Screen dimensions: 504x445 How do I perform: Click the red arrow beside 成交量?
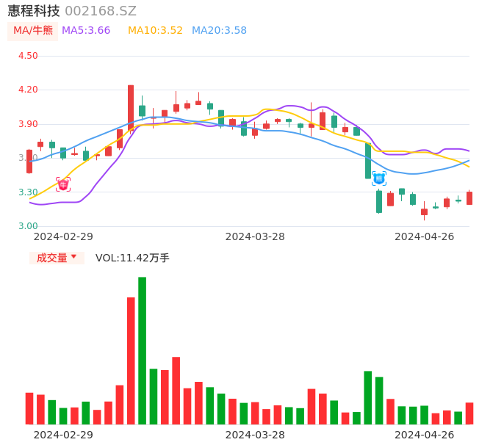pyautogui.click(x=73, y=257)
